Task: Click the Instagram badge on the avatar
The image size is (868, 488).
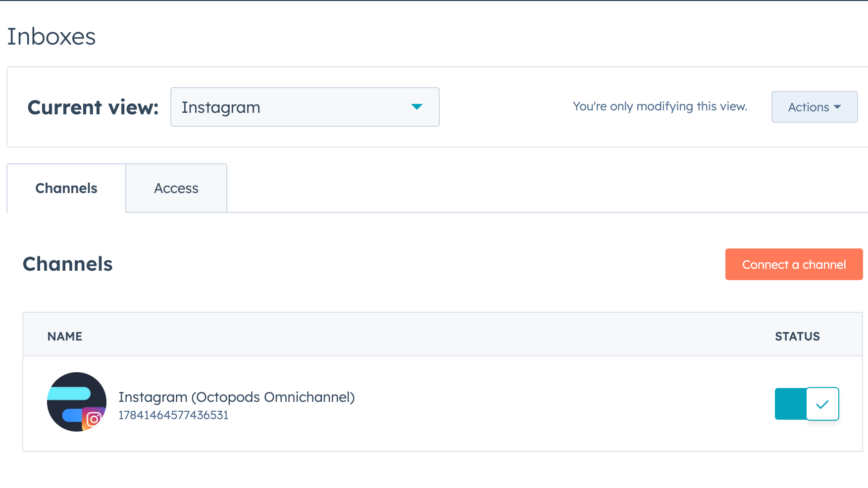Action: (x=94, y=419)
